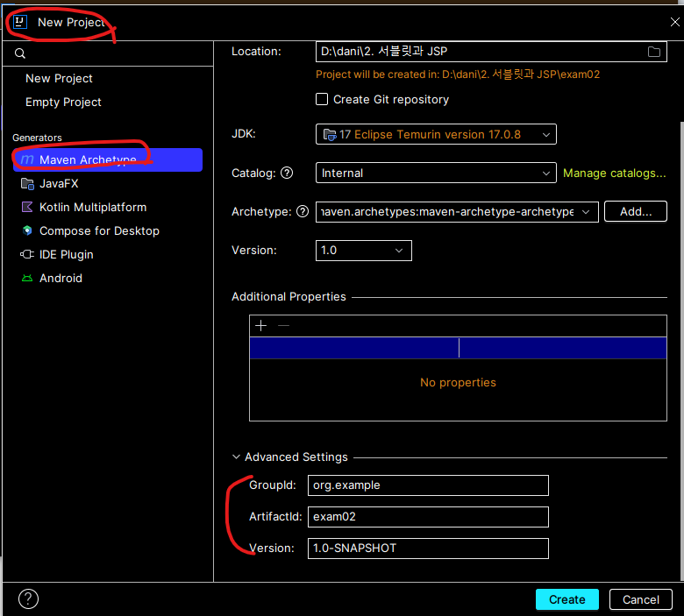Add a new additional property with plus
Image resolution: width=684 pixels, height=616 pixels.
[260, 326]
